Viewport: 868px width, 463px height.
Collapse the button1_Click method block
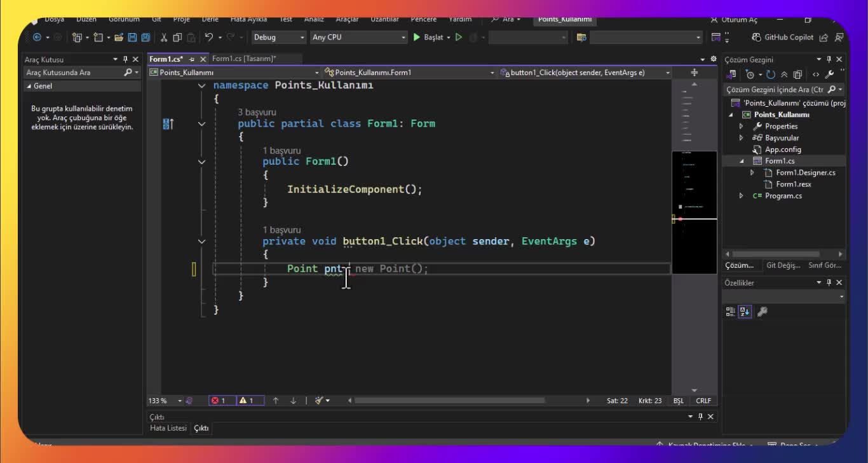point(201,242)
